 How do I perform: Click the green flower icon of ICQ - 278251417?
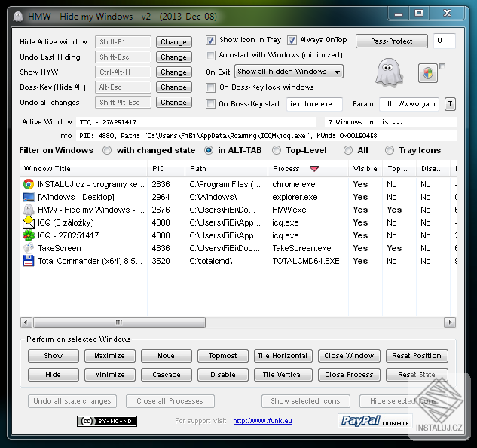pyautogui.click(x=29, y=235)
